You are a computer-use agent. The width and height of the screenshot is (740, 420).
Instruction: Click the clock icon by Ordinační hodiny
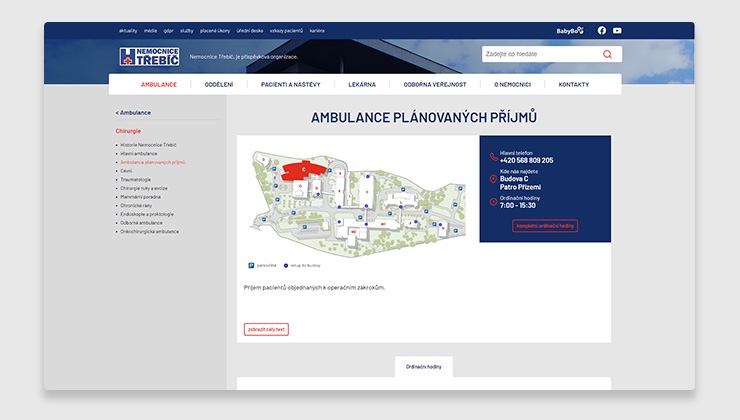tap(493, 202)
